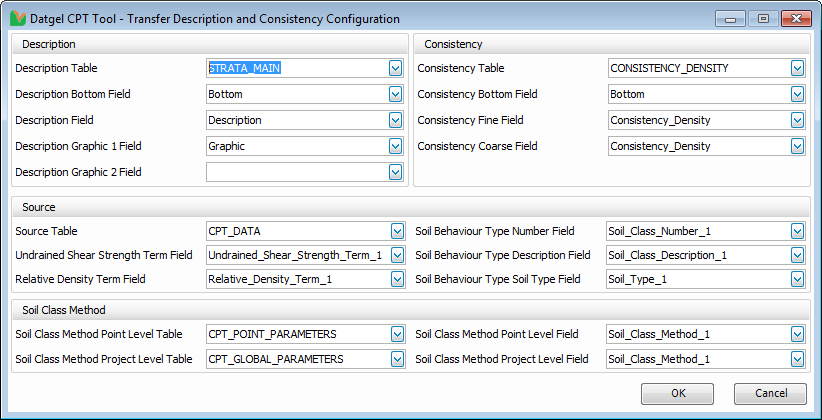The height and width of the screenshot is (420, 822).
Task: Maximize the configuration dialog window
Action: click(x=763, y=19)
